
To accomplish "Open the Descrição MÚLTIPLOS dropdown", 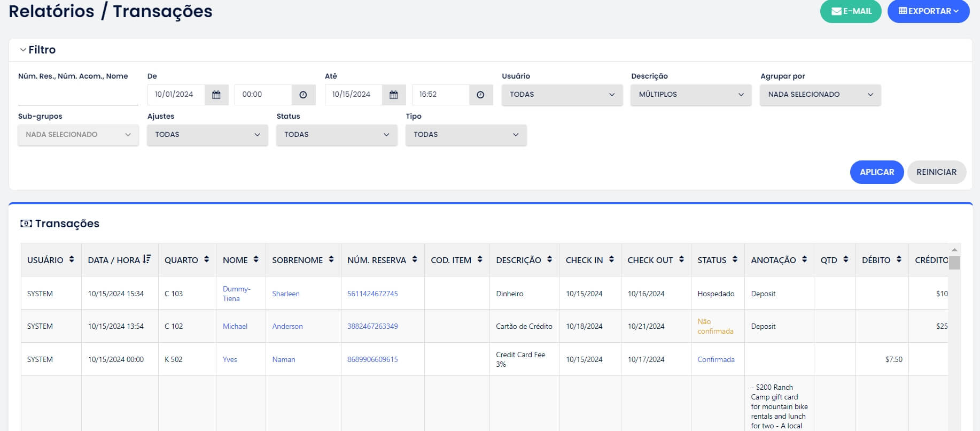I will (691, 95).
